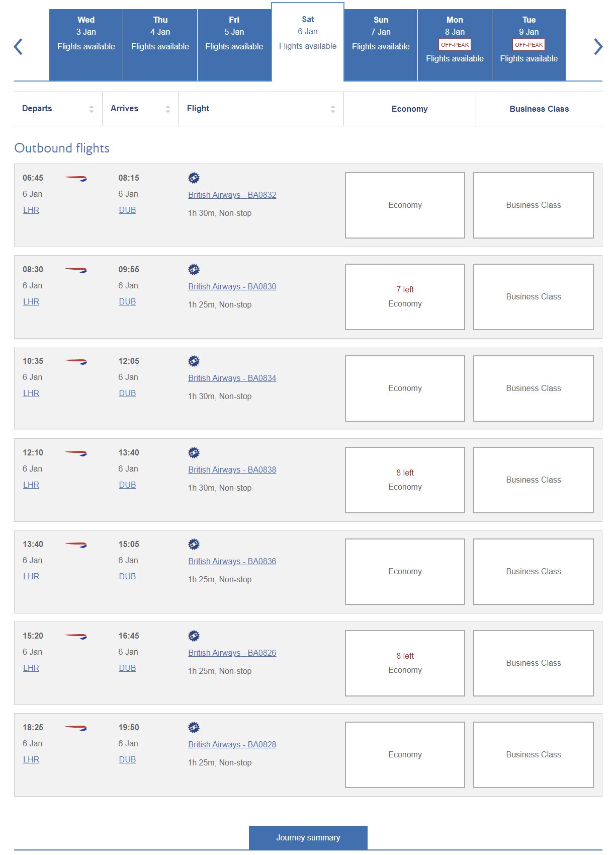The width and height of the screenshot is (616, 855).
Task: Choose Economy with 8 left on BA0826
Action: coord(405,663)
